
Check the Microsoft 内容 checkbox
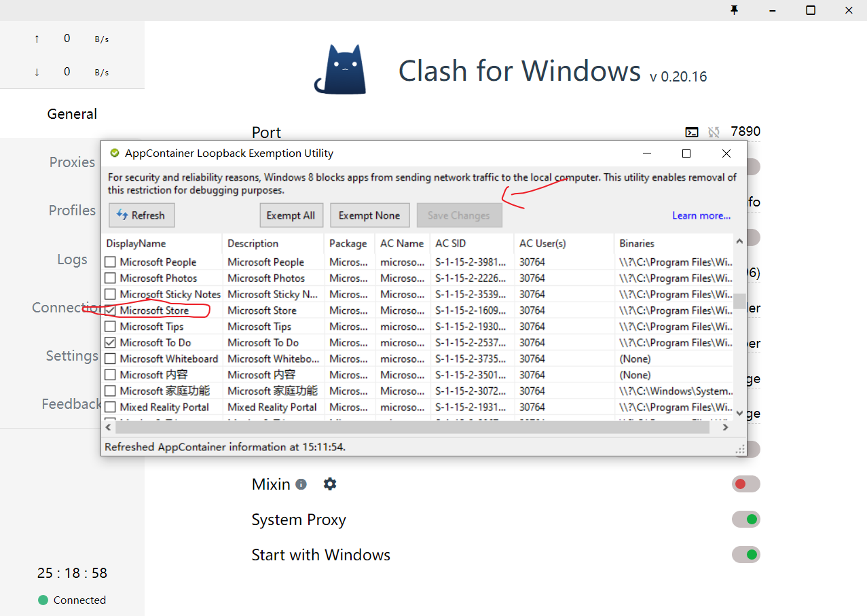110,375
